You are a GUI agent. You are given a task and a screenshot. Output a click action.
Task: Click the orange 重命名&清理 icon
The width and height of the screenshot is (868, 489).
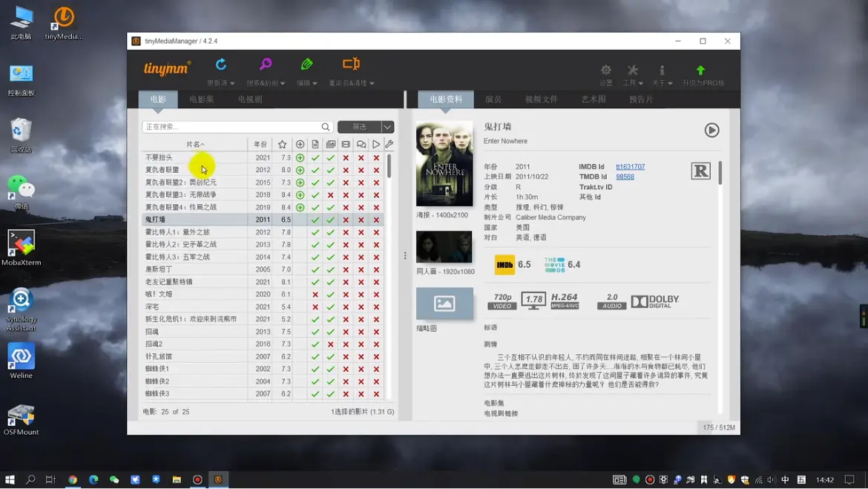(351, 65)
